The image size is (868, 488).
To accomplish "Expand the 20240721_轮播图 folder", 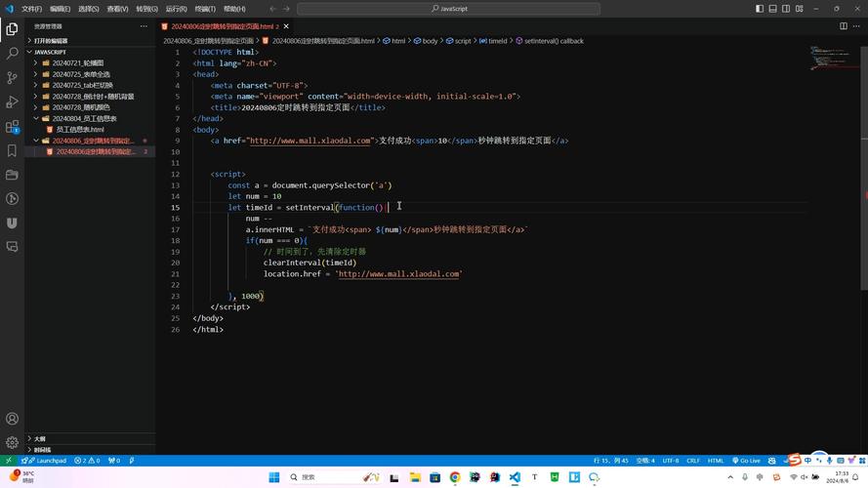I will pos(78,62).
